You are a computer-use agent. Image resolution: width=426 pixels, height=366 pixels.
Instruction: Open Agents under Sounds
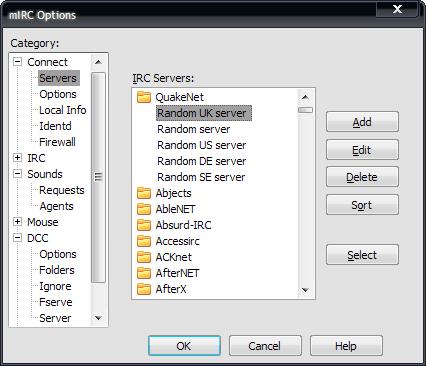[56, 206]
